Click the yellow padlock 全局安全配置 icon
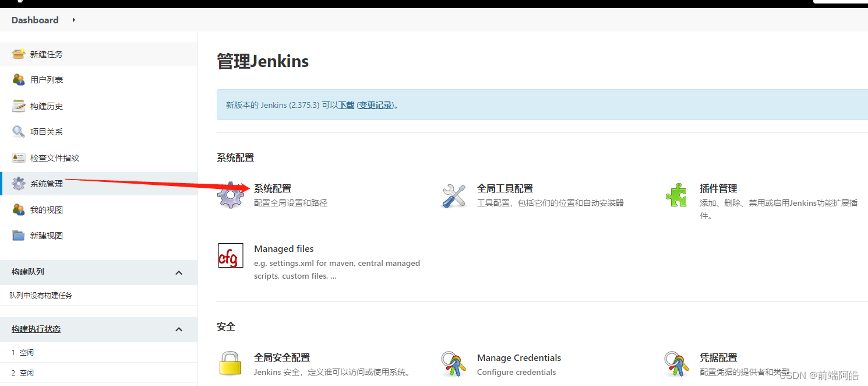The image size is (868, 386). pos(231,364)
